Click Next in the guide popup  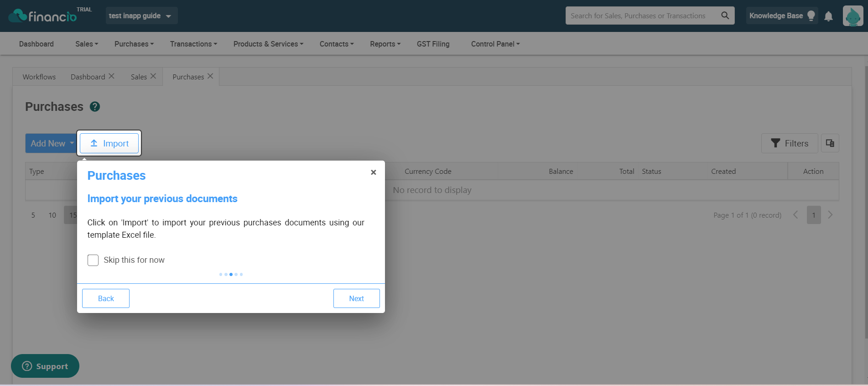(x=357, y=298)
